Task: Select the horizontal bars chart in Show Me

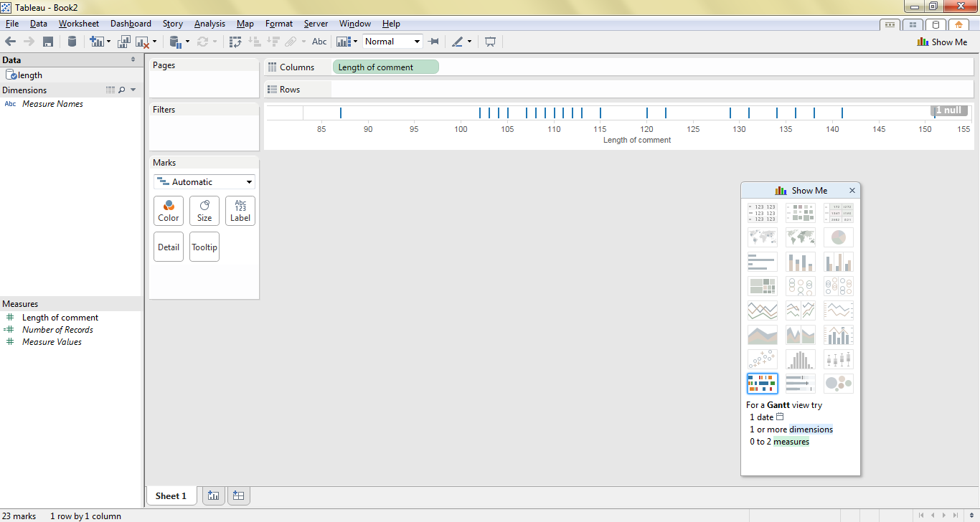Action: coord(762,262)
